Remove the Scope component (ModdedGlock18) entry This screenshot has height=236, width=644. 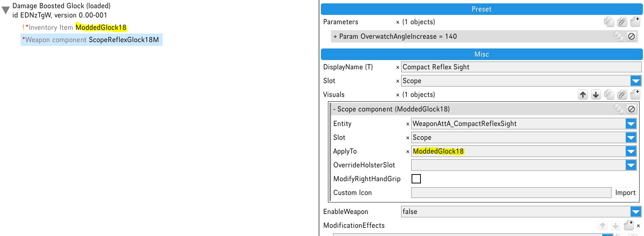pos(631,109)
